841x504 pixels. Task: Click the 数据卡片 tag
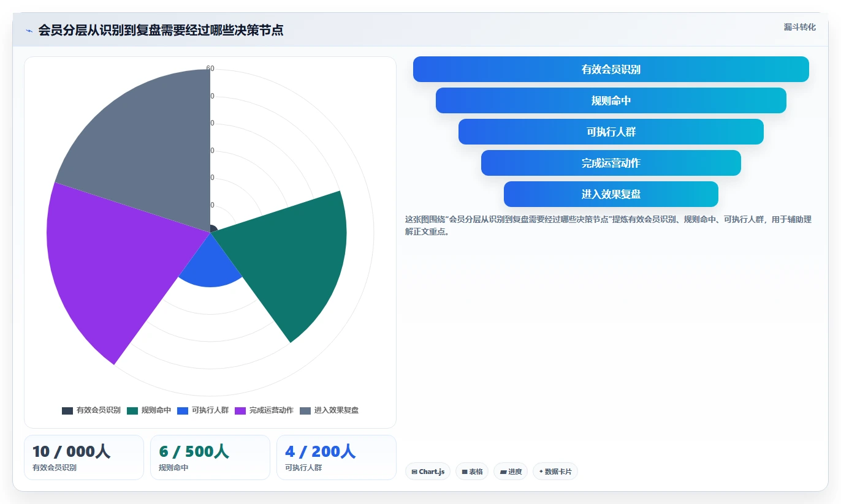tap(555, 472)
